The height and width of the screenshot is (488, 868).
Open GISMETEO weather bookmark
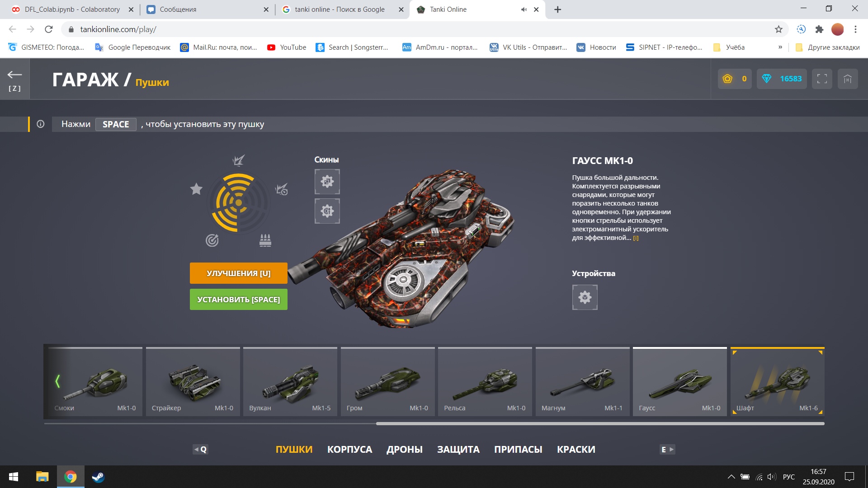(x=47, y=47)
